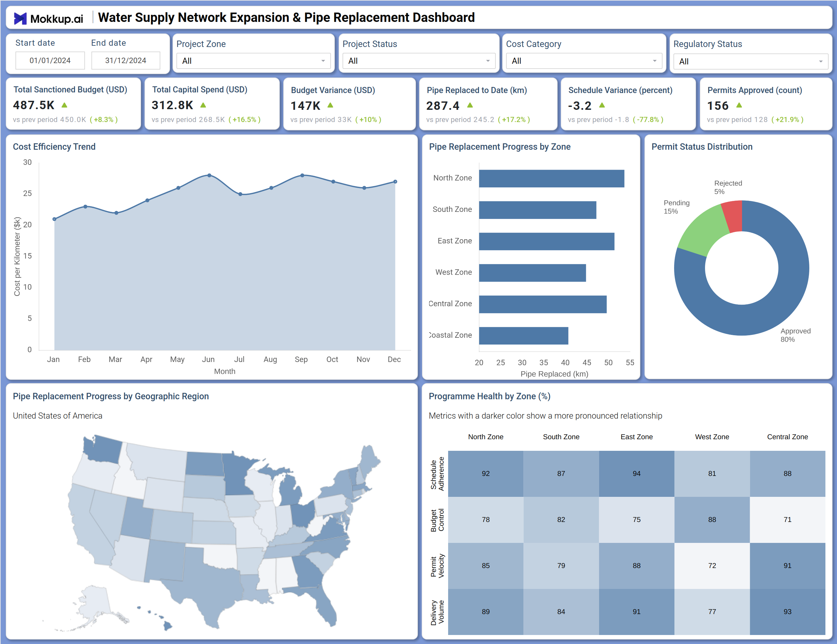Click the Central Zone bar
The image size is (837, 644).
[543, 304]
